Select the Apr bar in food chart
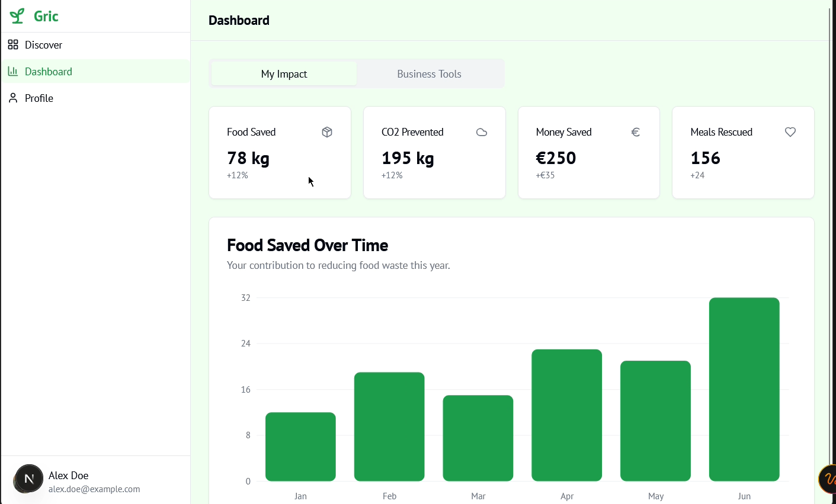Viewport: 836px width, 504px height. (x=566, y=415)
